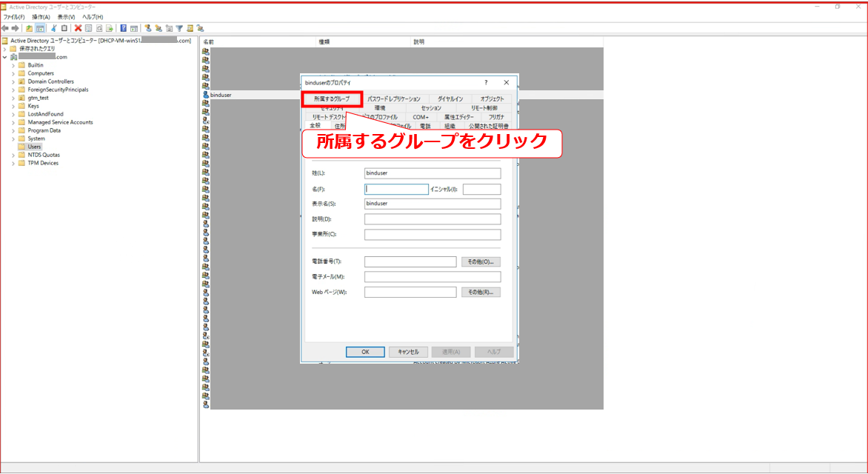Click the binduser user icon in list
The image size is (868, 474).
pyautogui.click(x=206, y=95)
